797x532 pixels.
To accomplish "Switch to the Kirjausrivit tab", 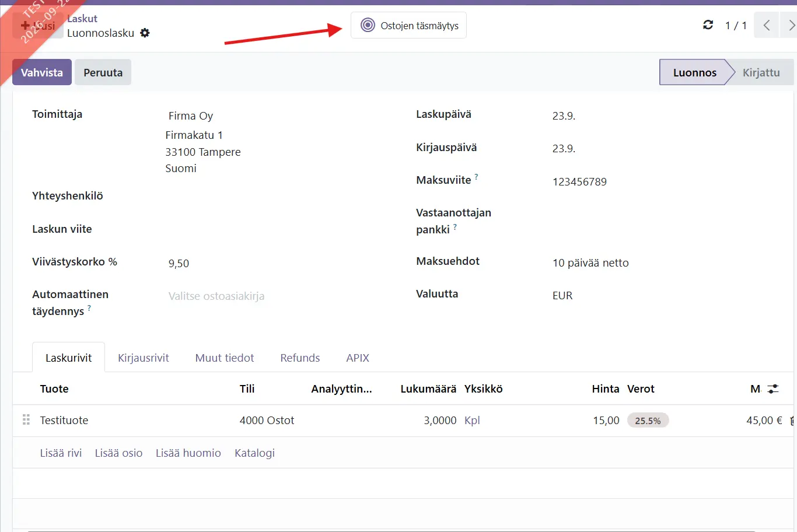I will click(x=144, y=358).
